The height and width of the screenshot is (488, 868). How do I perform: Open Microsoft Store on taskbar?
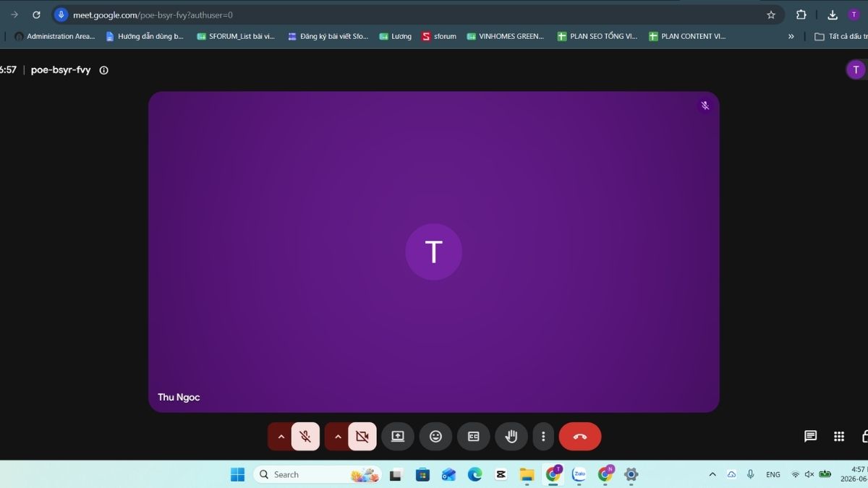pyautogui.click(x=422, y=474)
